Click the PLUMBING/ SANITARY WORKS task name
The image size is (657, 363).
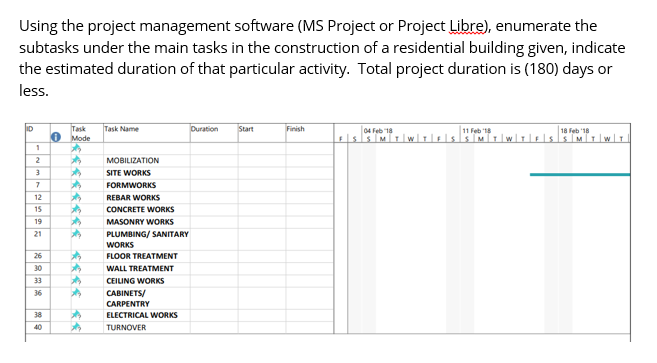[x=147, y=239]
